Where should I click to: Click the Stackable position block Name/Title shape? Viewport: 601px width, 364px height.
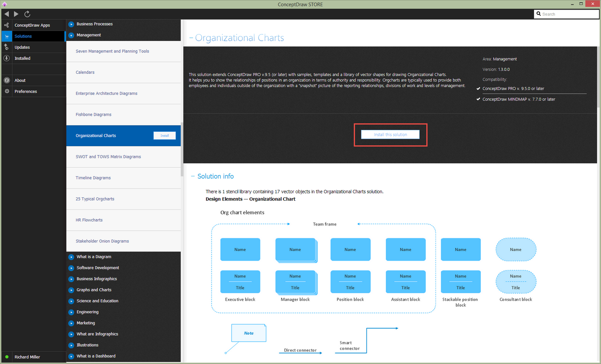(461, 282)
